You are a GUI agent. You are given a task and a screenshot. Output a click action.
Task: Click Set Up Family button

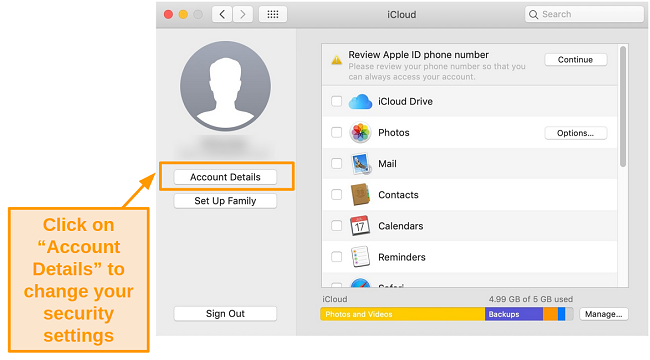click(225, 201)
